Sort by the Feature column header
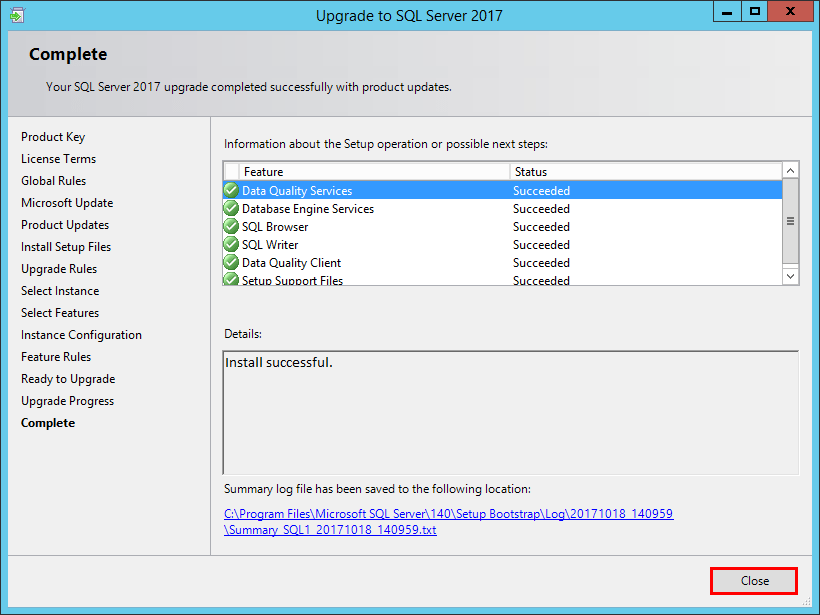Viewport: 820px width, 615px height. coord(374,172)
